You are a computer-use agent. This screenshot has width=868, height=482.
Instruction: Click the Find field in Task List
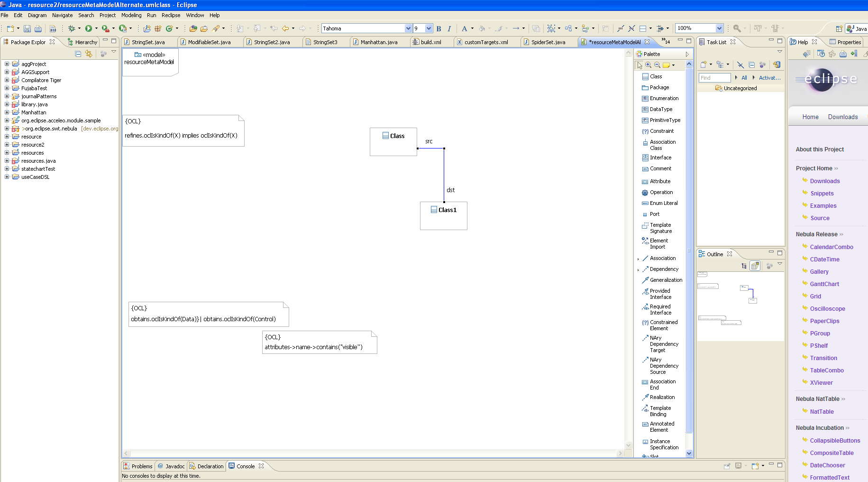click(715, 78)
